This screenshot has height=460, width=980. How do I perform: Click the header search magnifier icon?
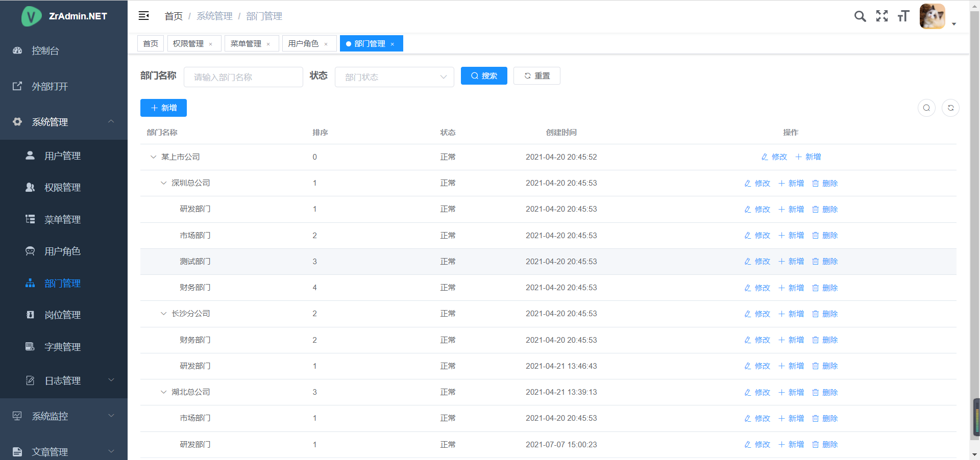(x=860, y=16)
